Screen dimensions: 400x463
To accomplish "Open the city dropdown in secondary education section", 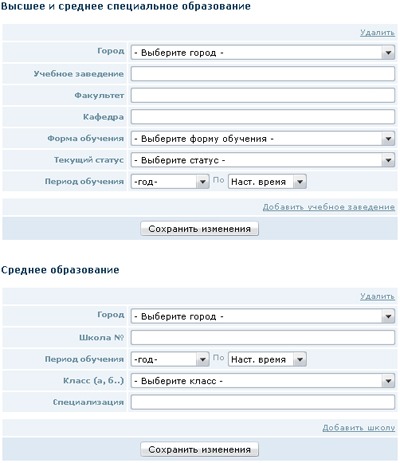I will pyautogui.click(x=263, y=316).
